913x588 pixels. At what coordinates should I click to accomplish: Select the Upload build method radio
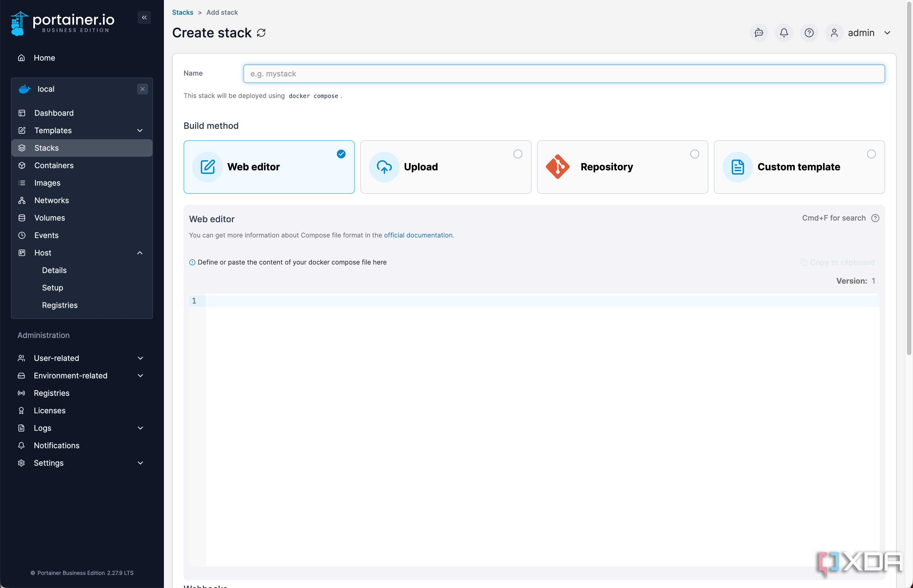point(518,154)
